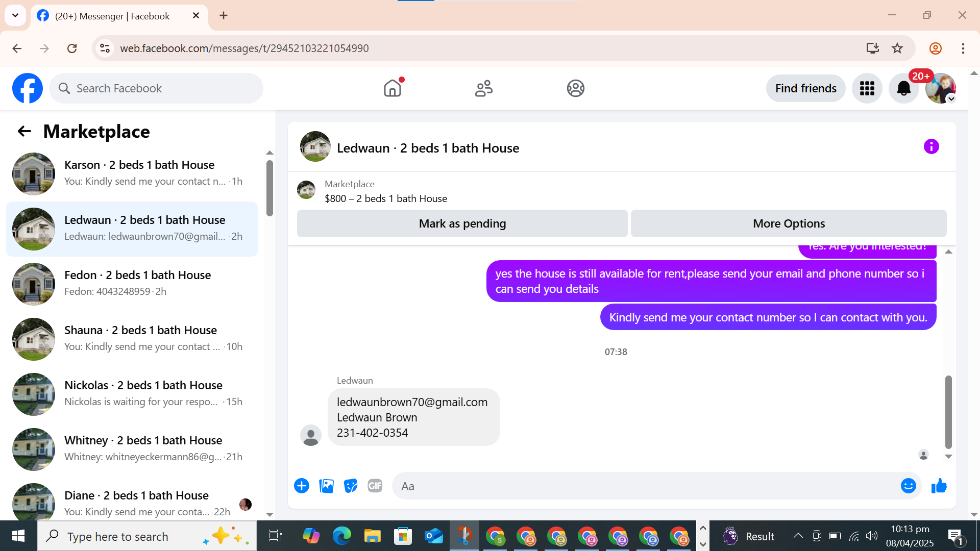Screen dimensions: 980x551
Task: Open the Facebook apps menu grid icon
Action: 867,88
